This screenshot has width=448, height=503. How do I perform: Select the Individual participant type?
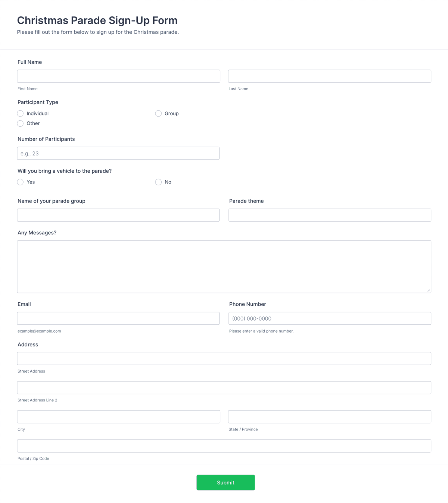(20, 113)
